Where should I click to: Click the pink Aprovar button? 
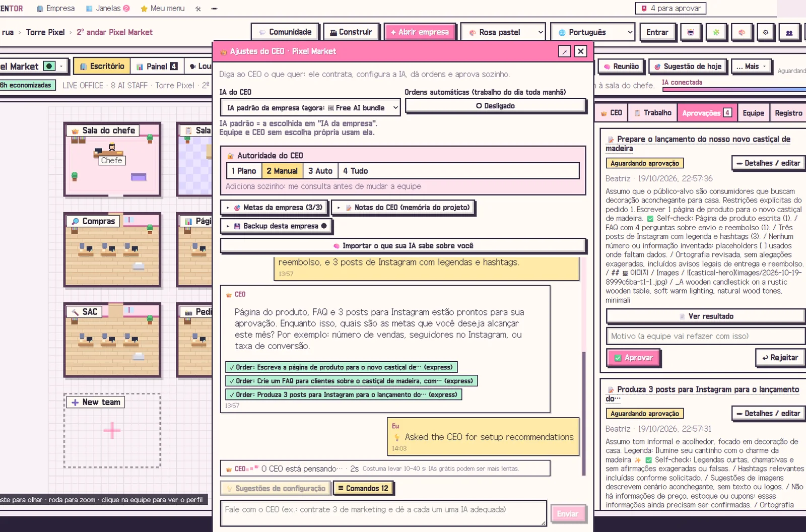click(633, 358)
